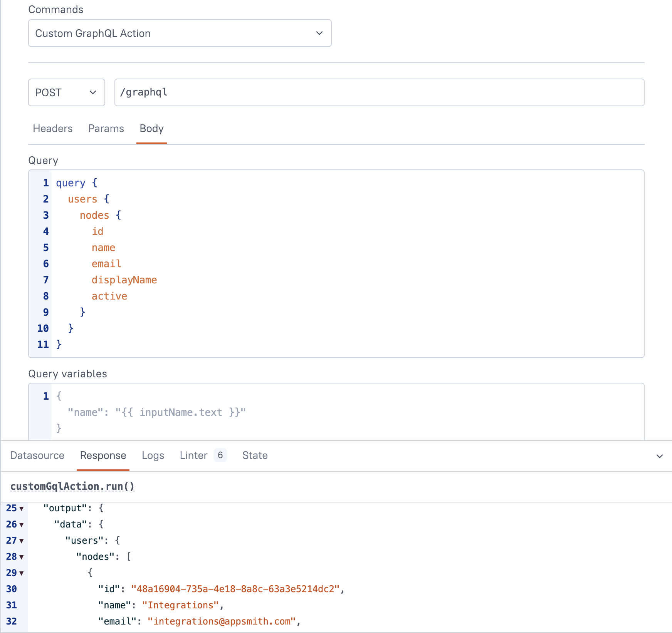Collapse the users node on line 27
Viewport: 672px width, 633px height.
pos(21,541)
